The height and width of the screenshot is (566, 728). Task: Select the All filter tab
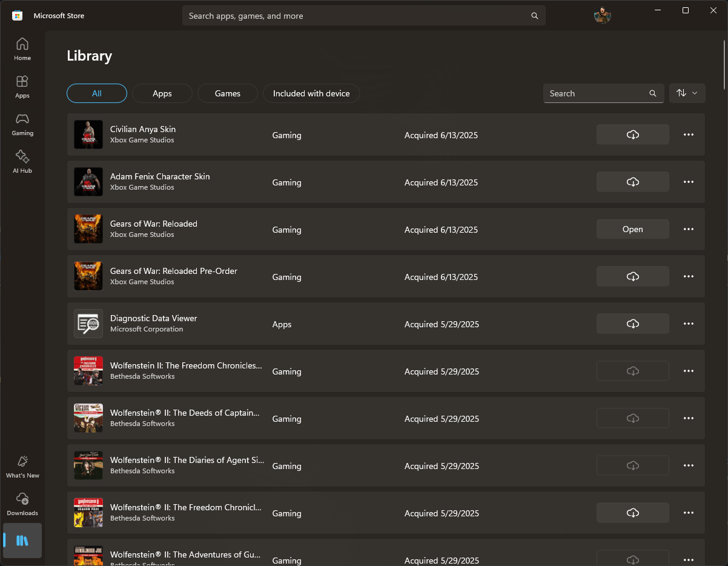point(97,93)
